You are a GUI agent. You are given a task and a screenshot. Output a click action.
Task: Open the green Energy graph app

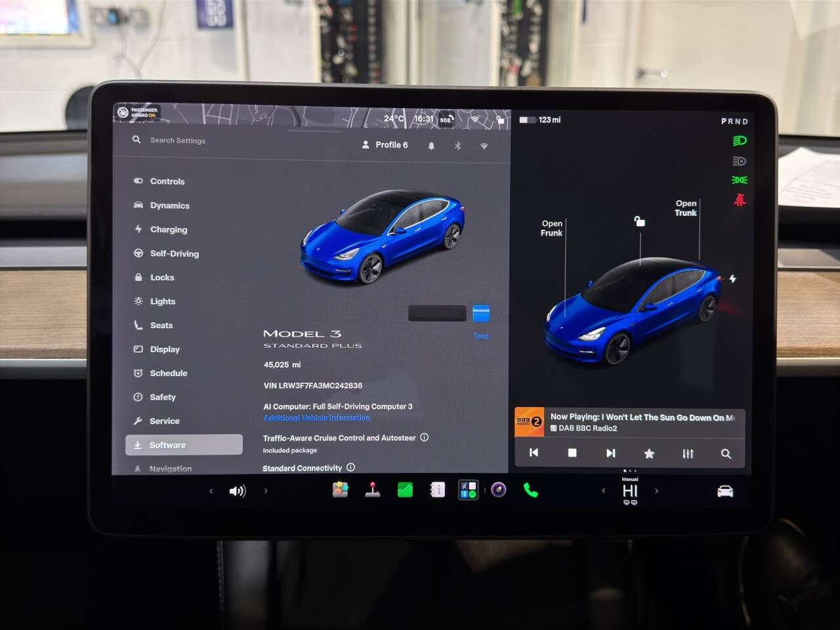click(x=406, y=490)
